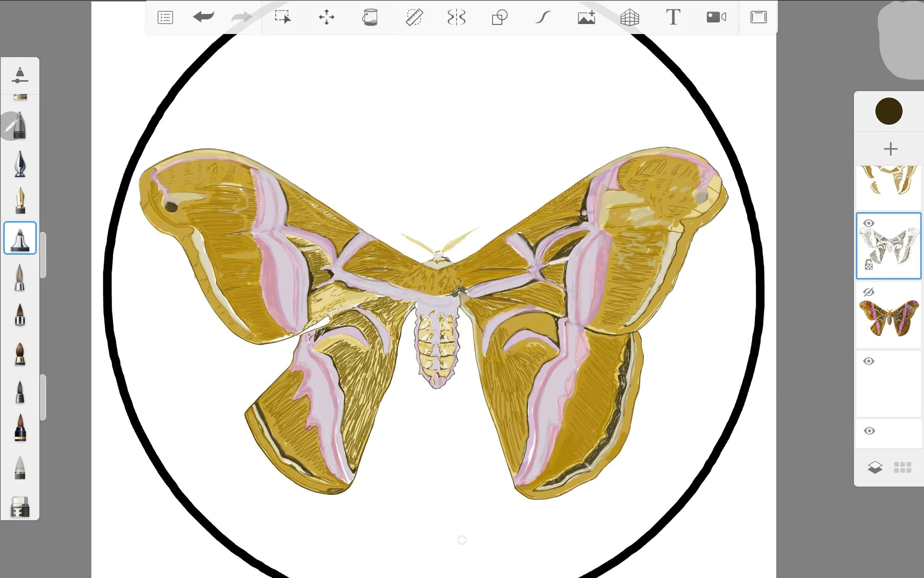The height and width of the screenshot is (578, 924).
Task: Select the dark gray pointed marker brush
Action: pos(20,392)
